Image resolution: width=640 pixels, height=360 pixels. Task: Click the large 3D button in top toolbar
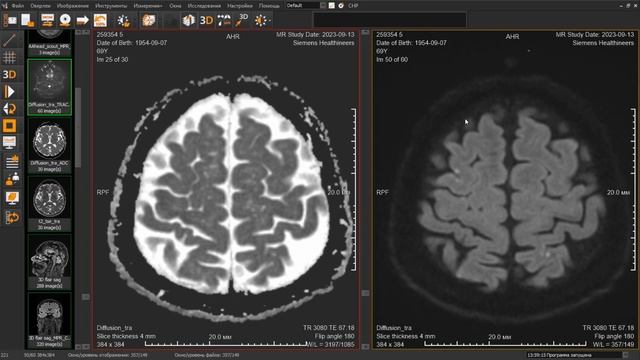(x=207, y=20)
